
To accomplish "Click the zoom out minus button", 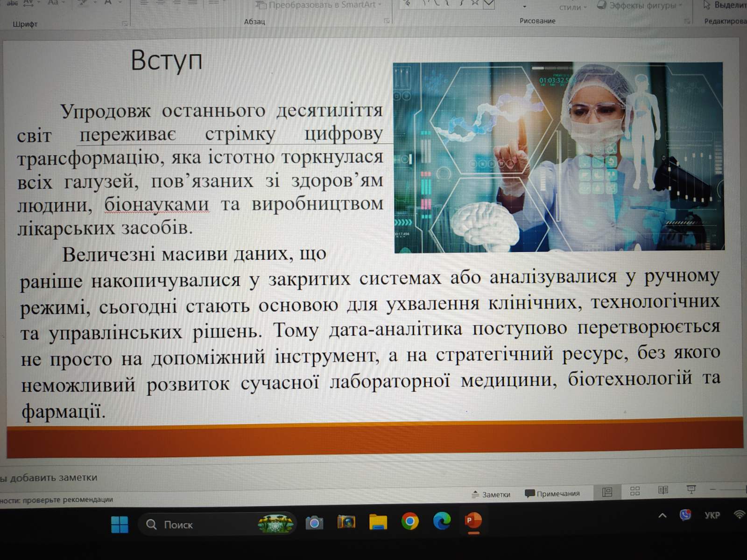I will pos(712,489).
